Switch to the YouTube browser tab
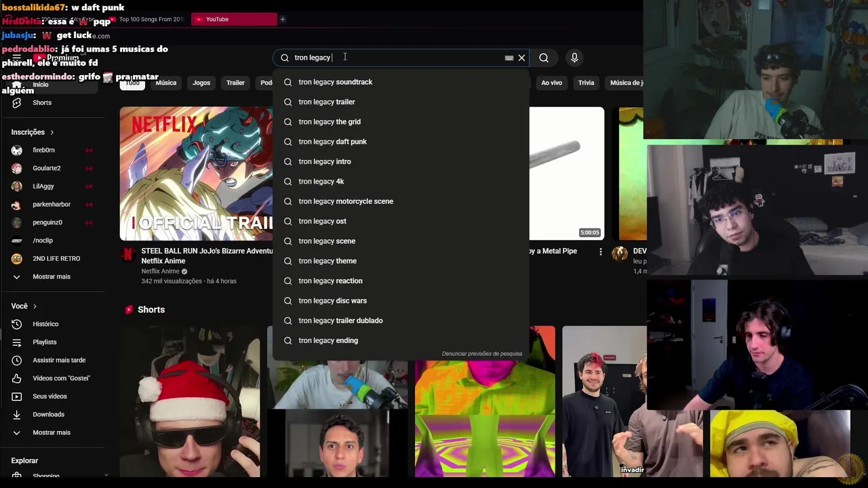This screenshot has width=868, height=488. (234, 19)
